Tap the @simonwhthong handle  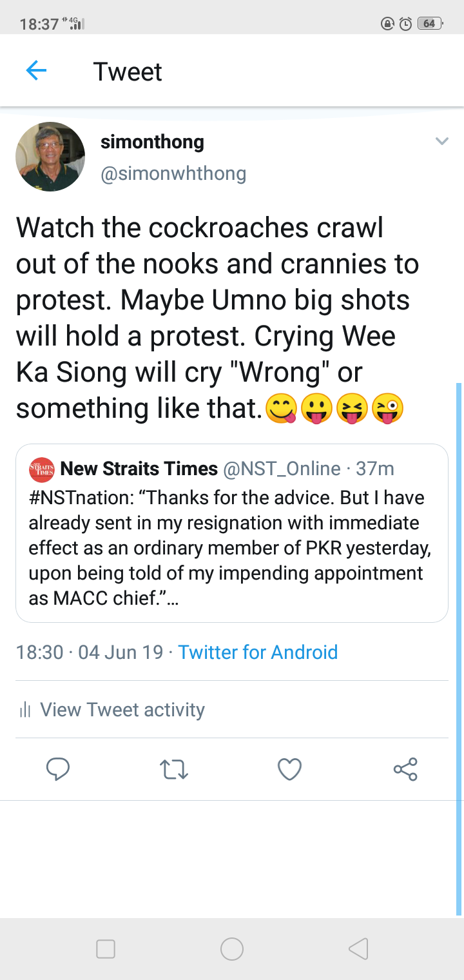pyautogui.click(x=173, y=173)
